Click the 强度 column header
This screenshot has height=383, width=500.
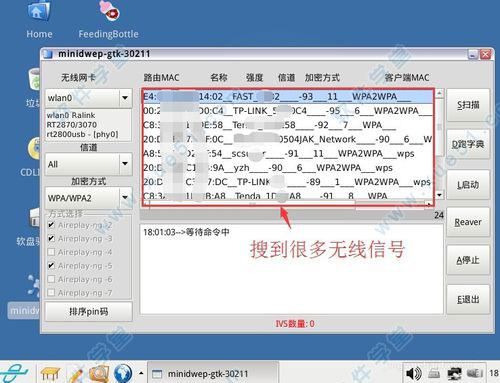point(254,78)
